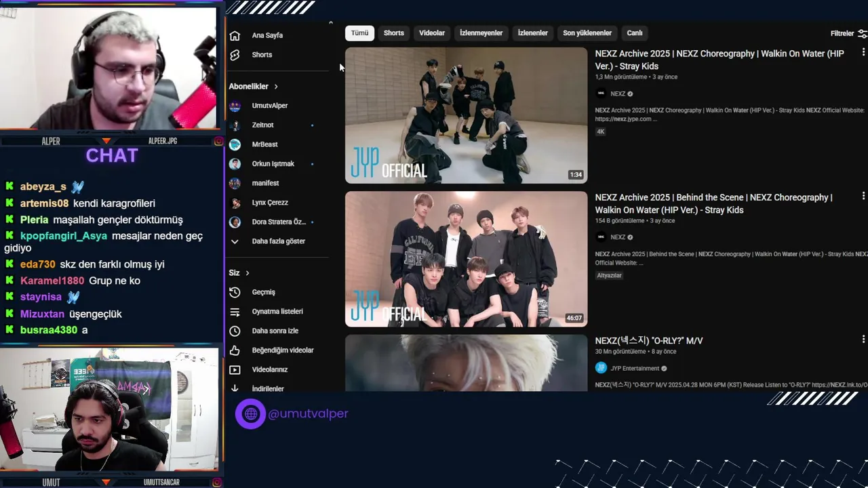Click chat username busraa4380
Image resolution: width=868 pixels, height=488 pixels.
click(x=49, y=330)
